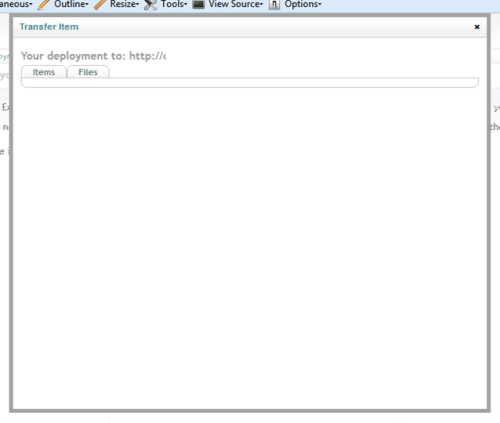Click the View Source text label
This screenshot has height=423, width=500.
234,4
